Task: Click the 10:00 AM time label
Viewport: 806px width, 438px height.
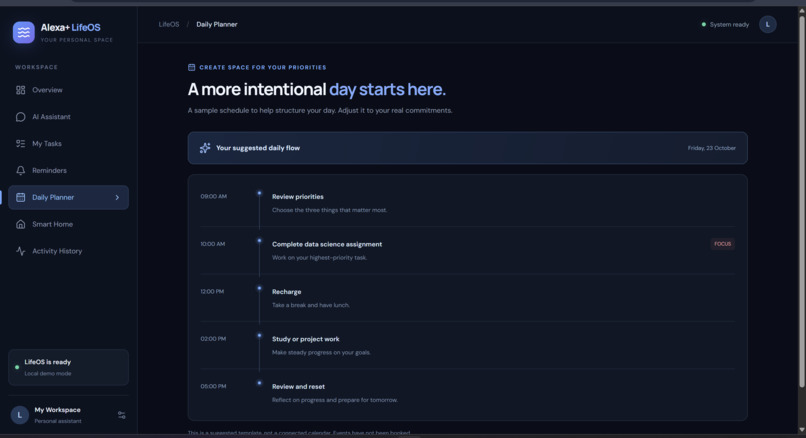Action: tap(213, 244)
